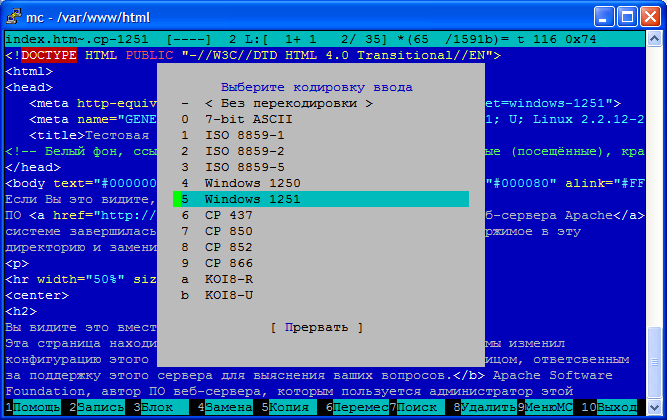The image size is (667, 420).
Task: Click the 7 Поиск search key
Action: [417, 407]
